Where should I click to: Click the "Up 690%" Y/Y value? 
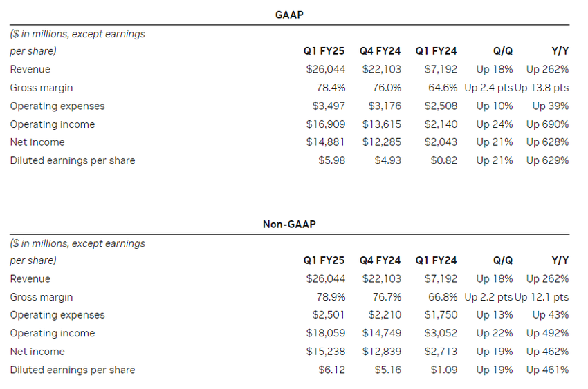click(x=547, y=124)
